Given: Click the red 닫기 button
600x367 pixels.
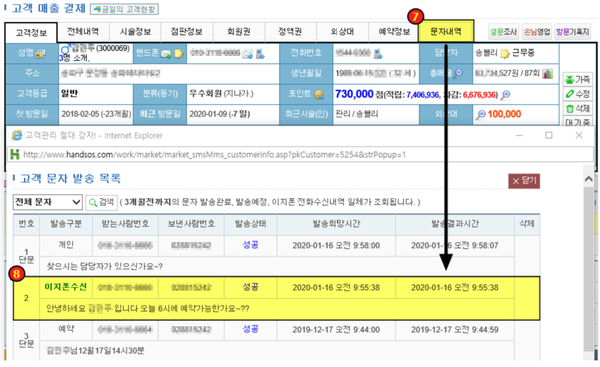Looking at the screenshot, I should (524, 181).
